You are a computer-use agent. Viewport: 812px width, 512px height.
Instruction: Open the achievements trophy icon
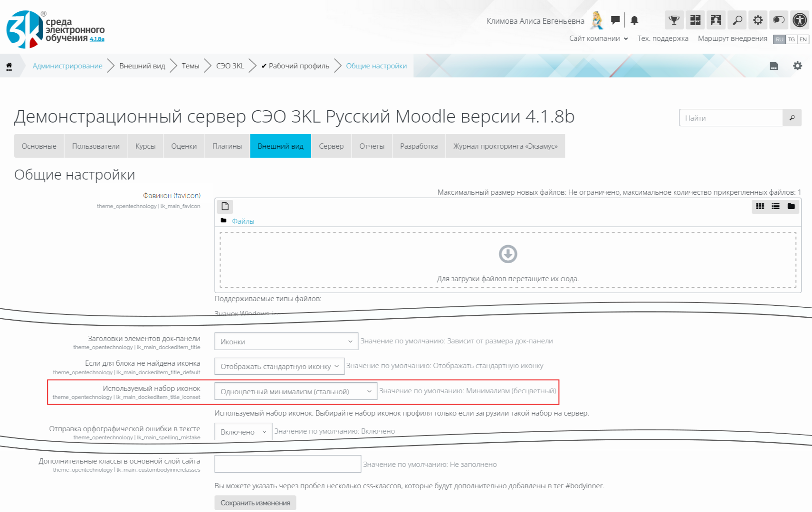tap(674, 20)
